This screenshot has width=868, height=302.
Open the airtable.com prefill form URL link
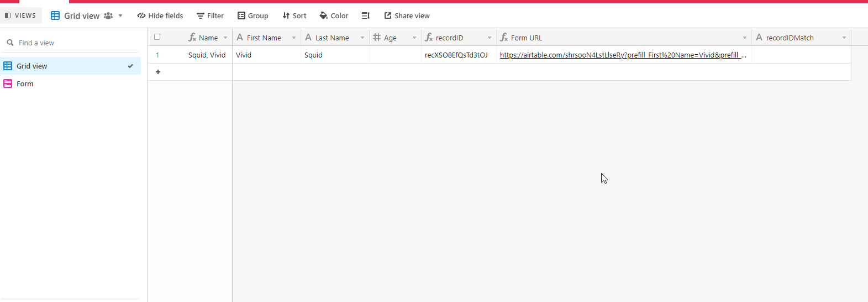623,55
